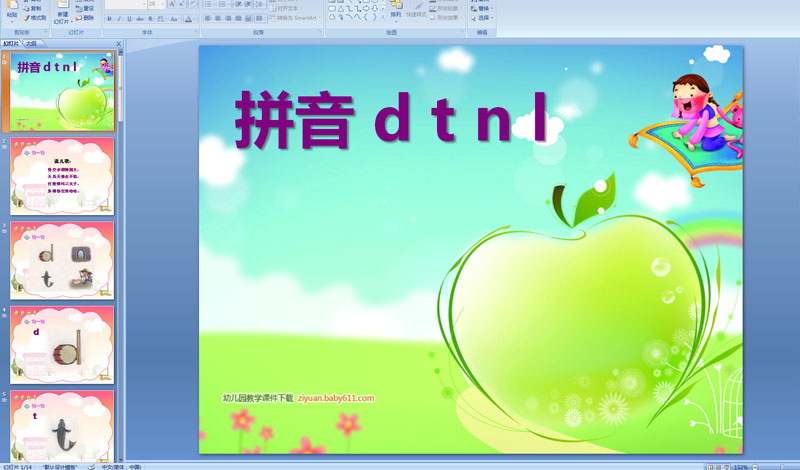The width and height of the screenshot is (800, 470).
Task: Click the title text 拼音 d t n l
Action: point(392,120)
